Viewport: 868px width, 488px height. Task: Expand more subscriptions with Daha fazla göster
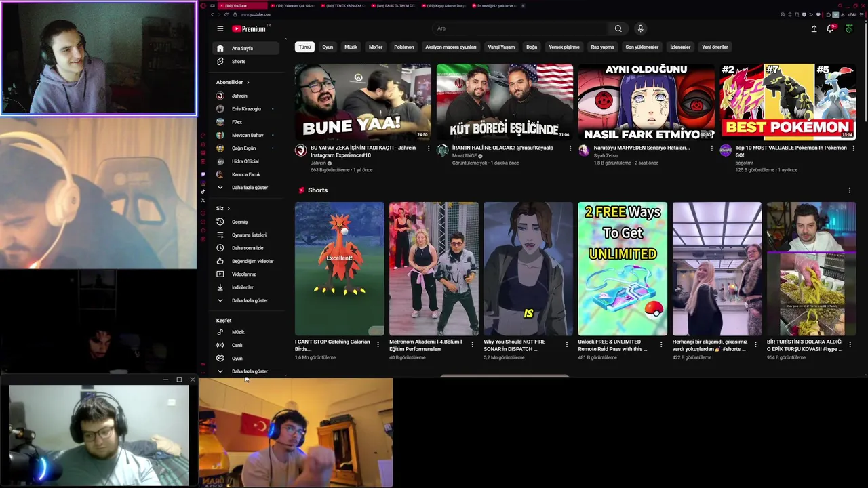245,187
